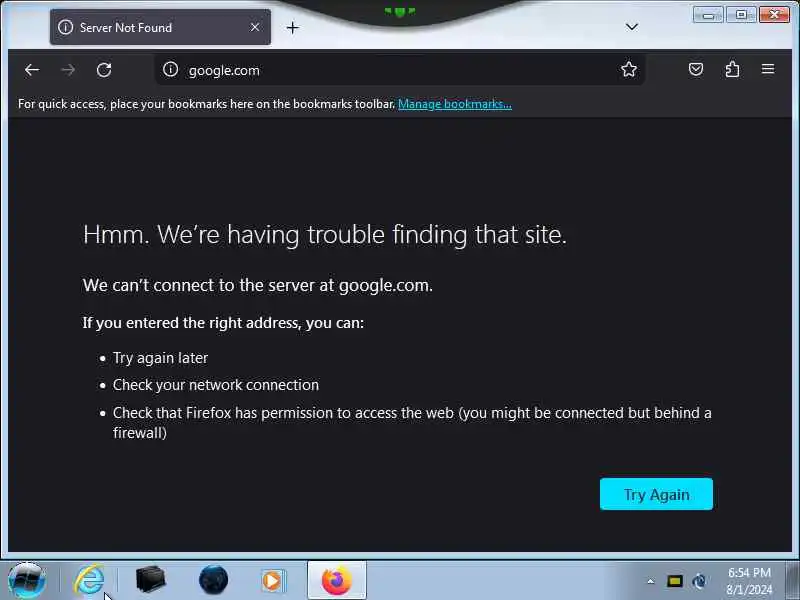Viewport: 800px width, 600px height.
Task: Select the Server Not Found tab
Action: 160,28
